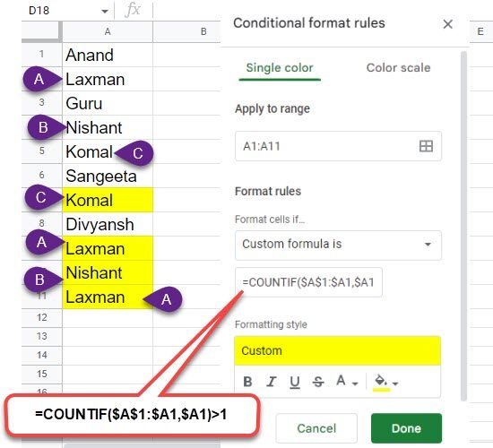Switch to the Color scale tab
493x448 pixels.
point(398,68)
